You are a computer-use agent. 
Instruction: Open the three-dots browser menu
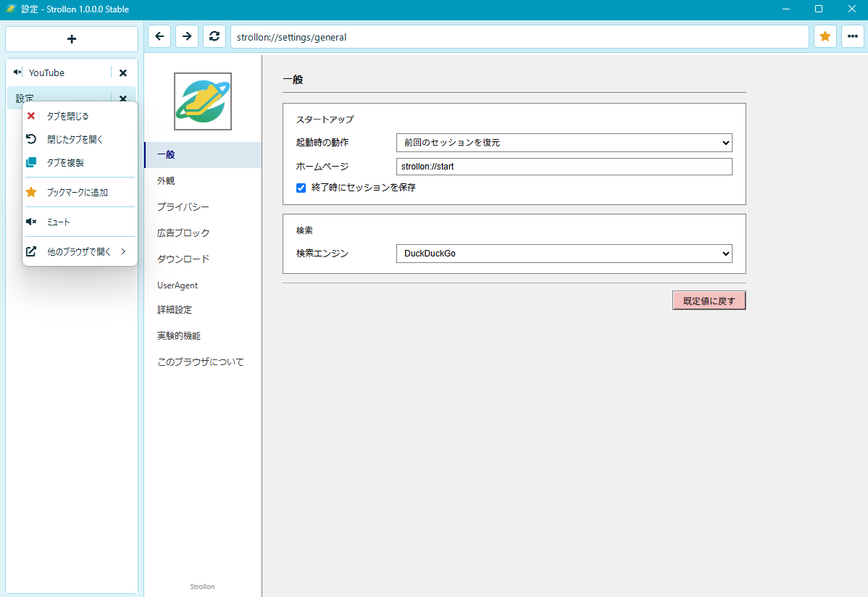coord(853,36)
